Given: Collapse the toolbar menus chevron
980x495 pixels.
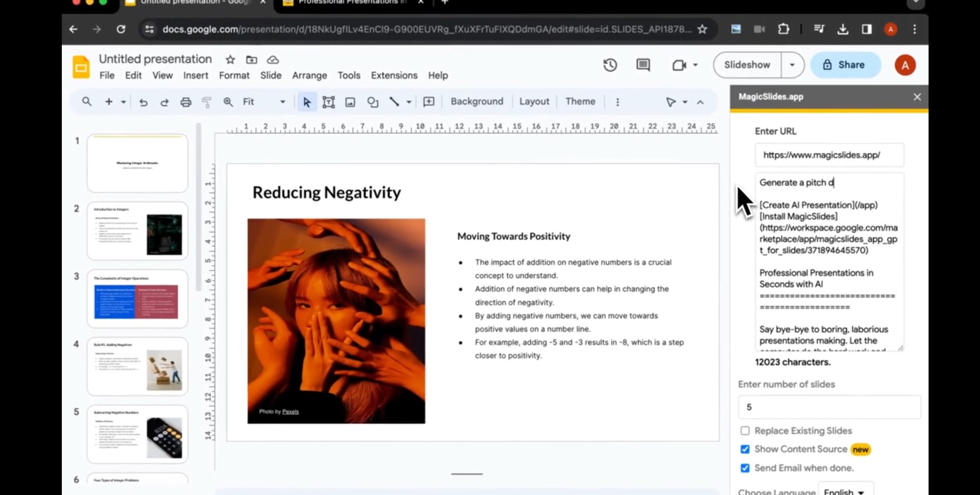Looking at the screenshot, I should [700, 102].
